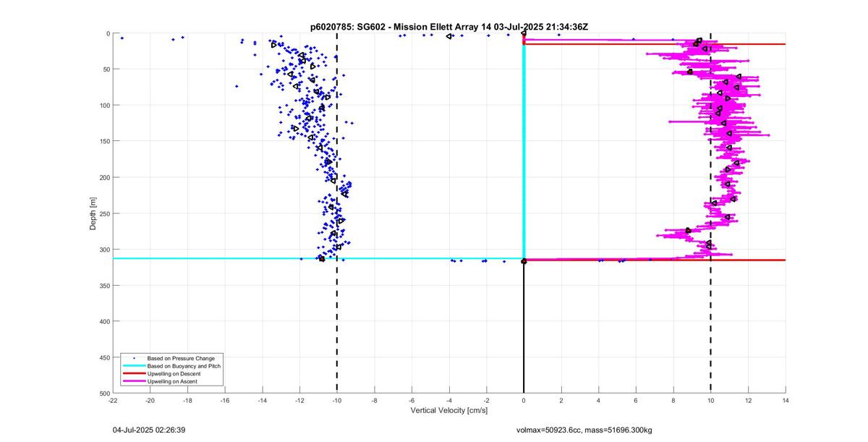Screen dimensions: 868x442
Task: Click the red line sample in the legend
Action: click(134, 373)
